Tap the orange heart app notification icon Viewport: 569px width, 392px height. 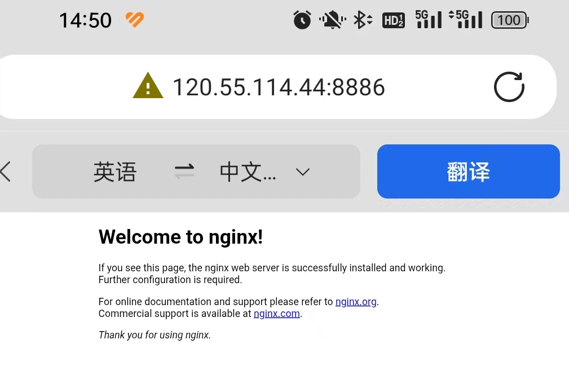135,20
